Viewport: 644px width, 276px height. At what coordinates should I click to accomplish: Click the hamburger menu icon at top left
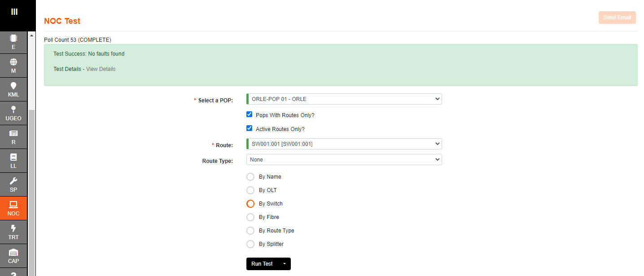click(14, 12)
